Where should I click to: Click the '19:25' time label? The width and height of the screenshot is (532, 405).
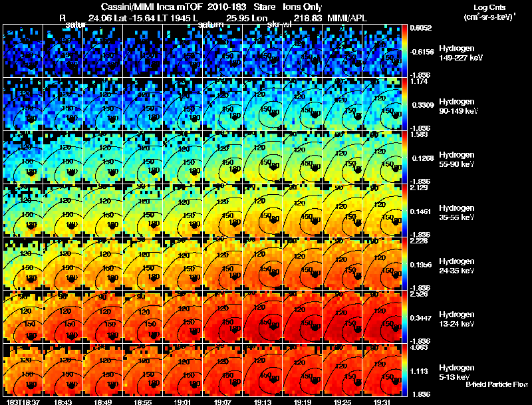click(x=342, y=402)
